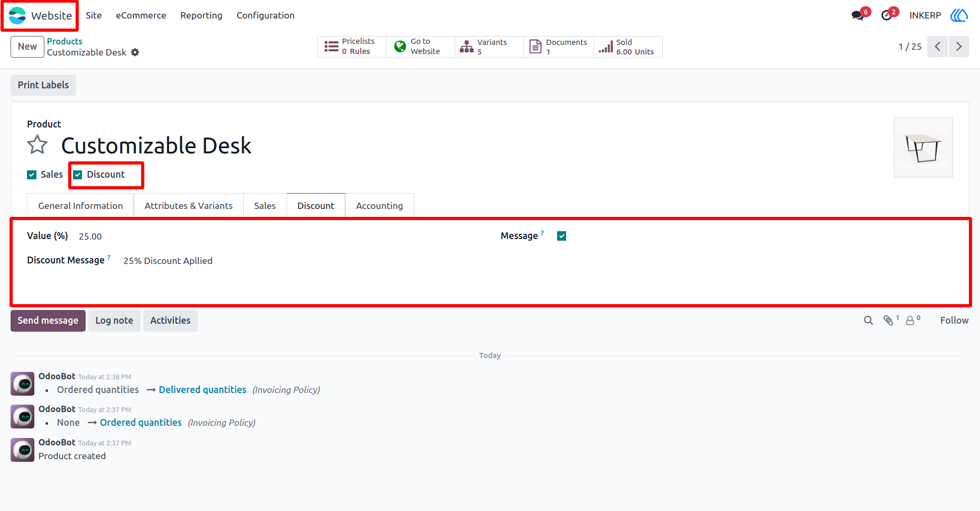This screenshot has height=511, width=980.
Task: Open the eCommerce menu
Action: click(141, 15)
